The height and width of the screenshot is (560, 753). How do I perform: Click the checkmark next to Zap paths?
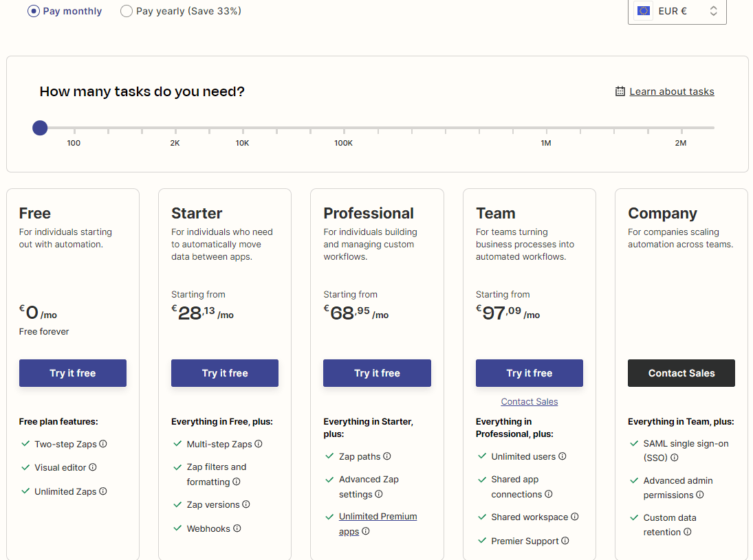(x=329, y=456)
